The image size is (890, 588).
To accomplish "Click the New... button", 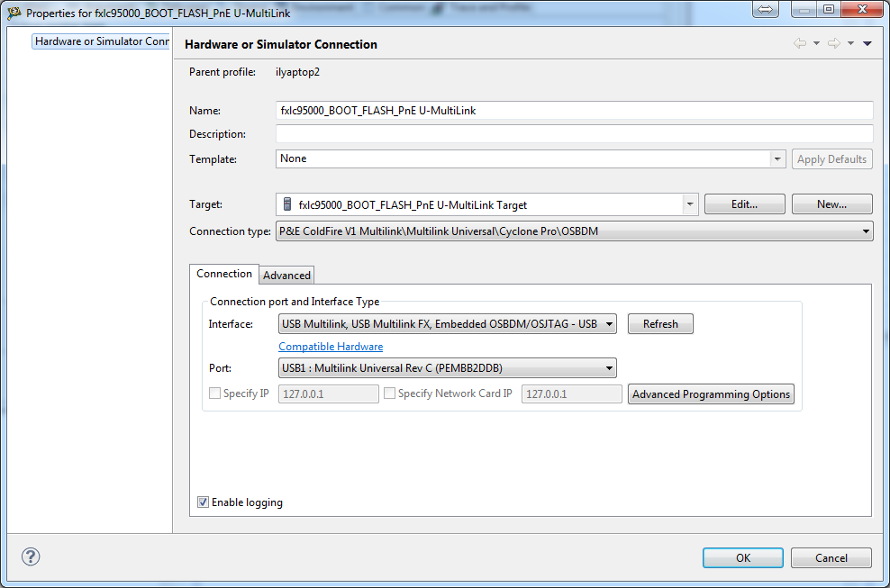I will tap(831, 204).
